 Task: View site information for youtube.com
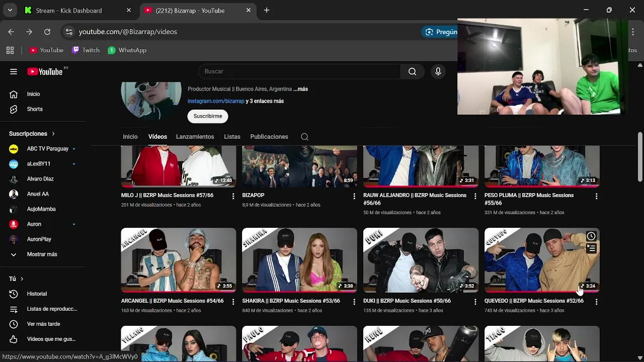[69, 32]
